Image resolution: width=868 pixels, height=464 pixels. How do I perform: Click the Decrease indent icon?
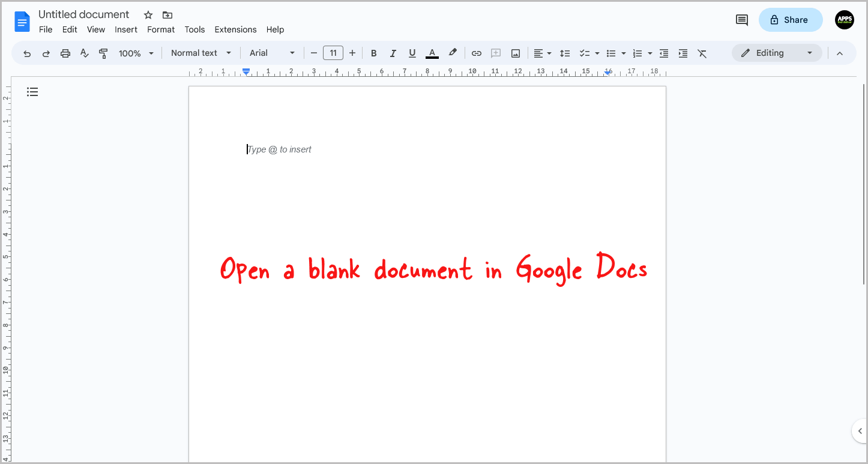[664, 53]
